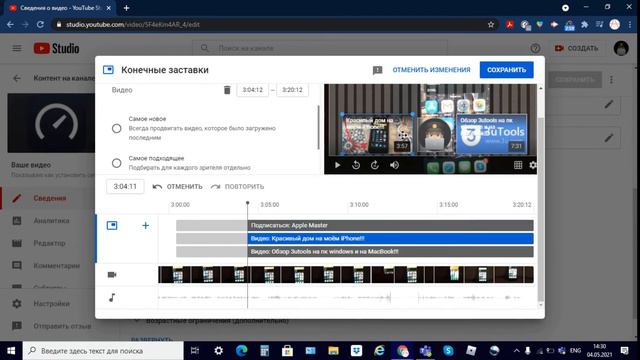Open the Studio hamburger menu
Image resolution: width=640 pixels, height=360 pixels.
click(x=17, y=48)
